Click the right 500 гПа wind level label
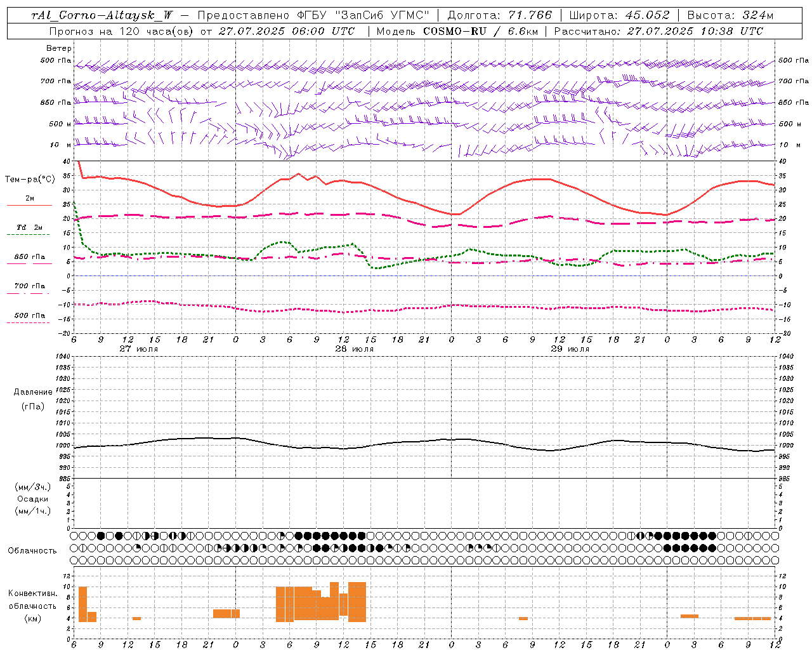812x650 pixels. 794,61
